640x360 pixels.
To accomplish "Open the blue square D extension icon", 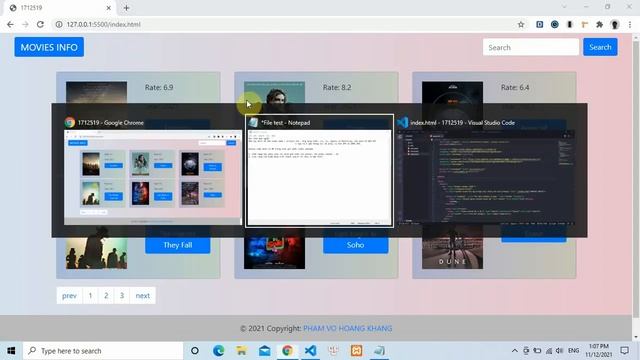I will tap(540, 24).
